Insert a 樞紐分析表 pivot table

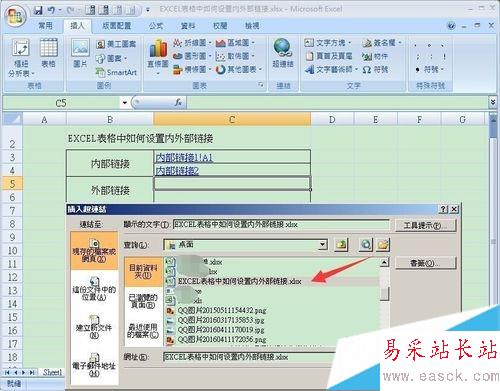point(21,58)
